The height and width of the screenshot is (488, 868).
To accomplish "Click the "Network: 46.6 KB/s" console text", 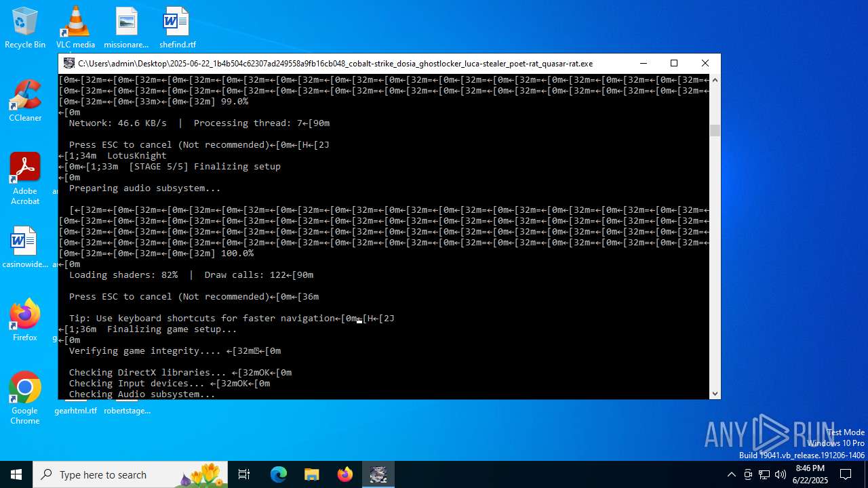I will (118, 123).
